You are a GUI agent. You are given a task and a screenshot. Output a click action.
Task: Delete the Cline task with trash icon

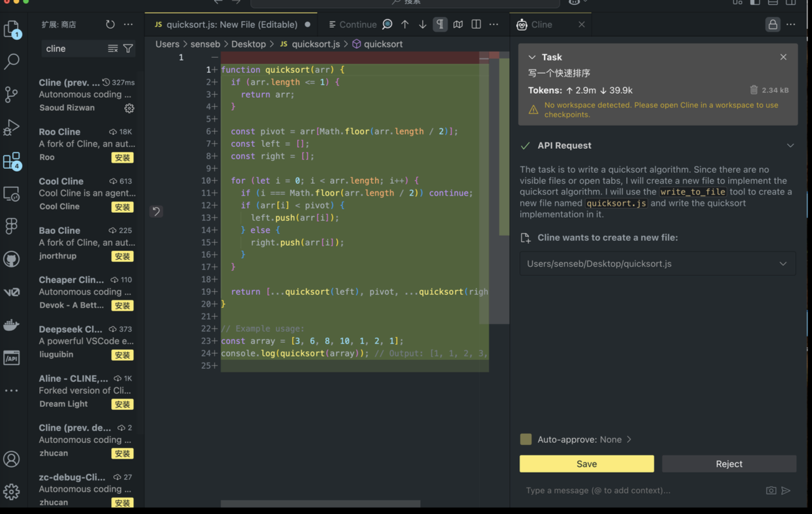754,90
